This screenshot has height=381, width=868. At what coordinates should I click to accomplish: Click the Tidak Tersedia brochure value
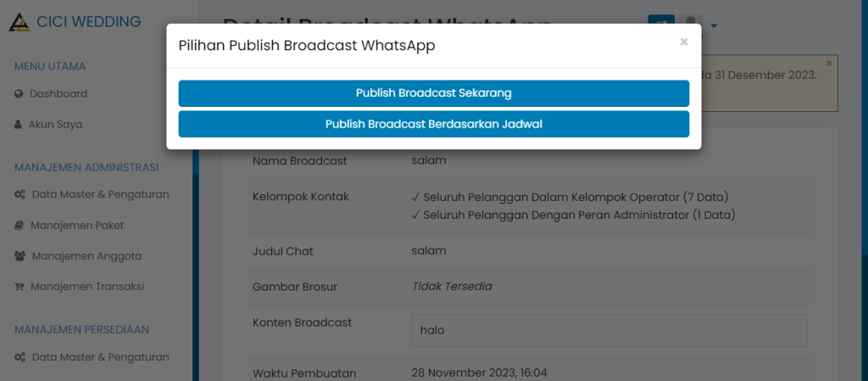tap(453, 286)
